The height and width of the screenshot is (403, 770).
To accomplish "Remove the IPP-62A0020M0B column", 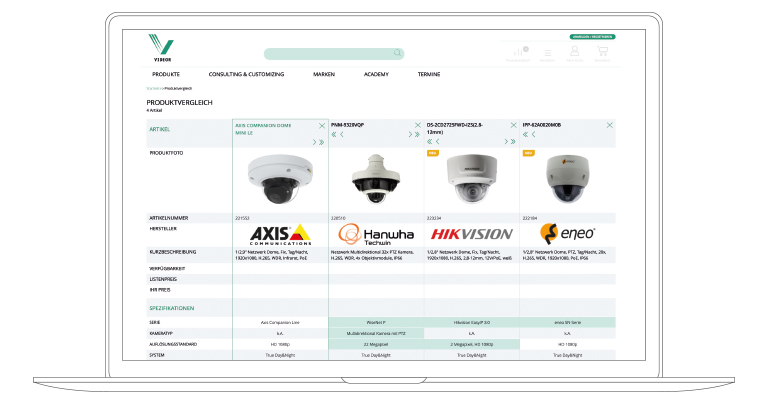I will click(609, 125).
